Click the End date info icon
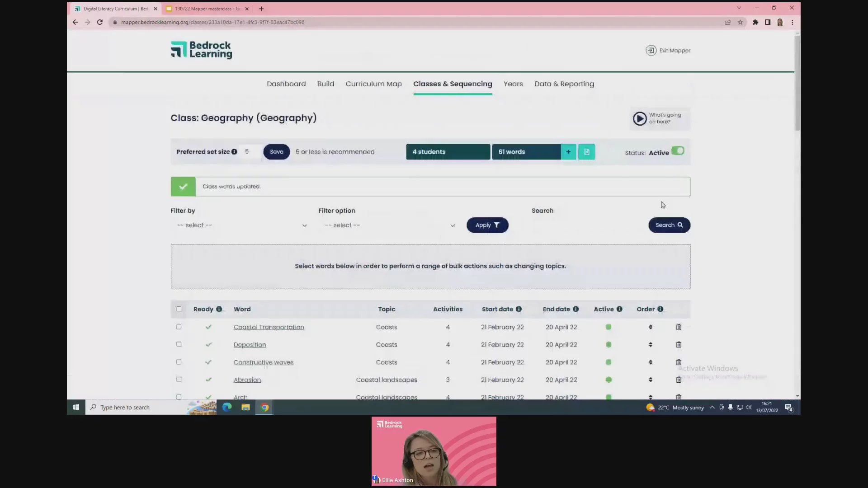868x488 pixels. coord(576,309)
